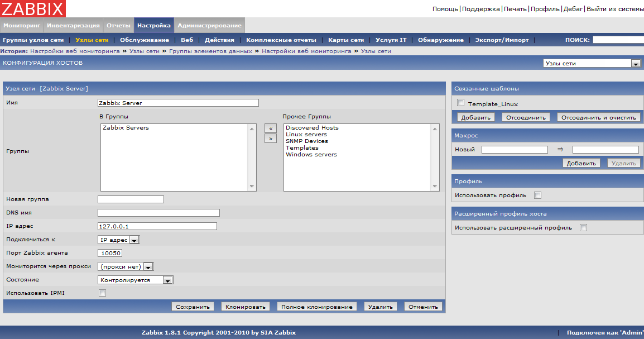
Task: Click Полное клонирование button
Action: click(x=316, y=307)
